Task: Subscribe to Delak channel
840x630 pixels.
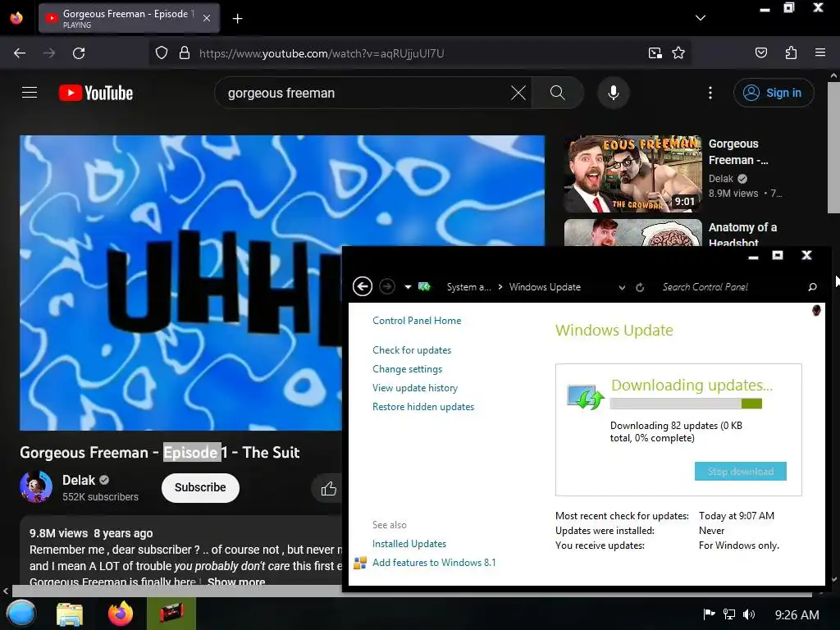Action: 200,487
